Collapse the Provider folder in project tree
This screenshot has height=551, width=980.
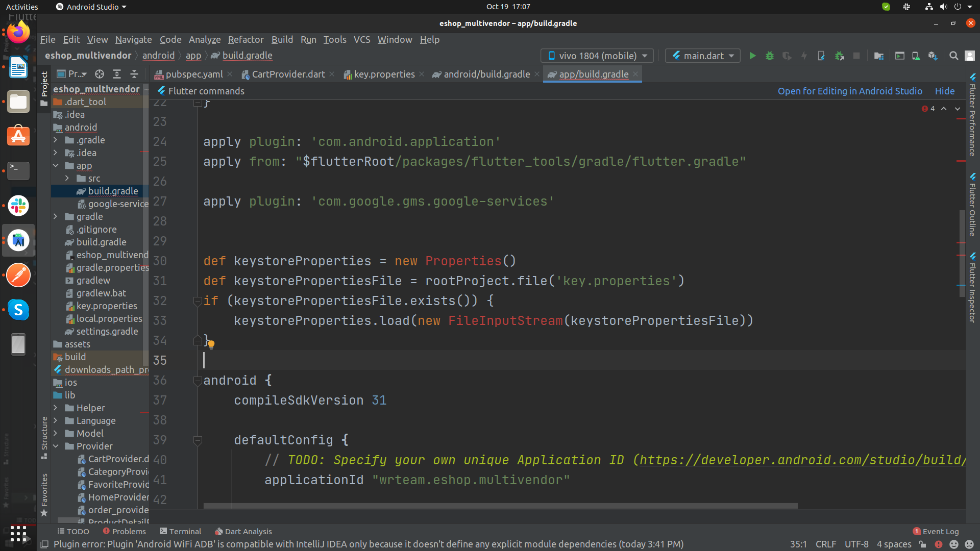pyautogui.click(x=56, y=446)
